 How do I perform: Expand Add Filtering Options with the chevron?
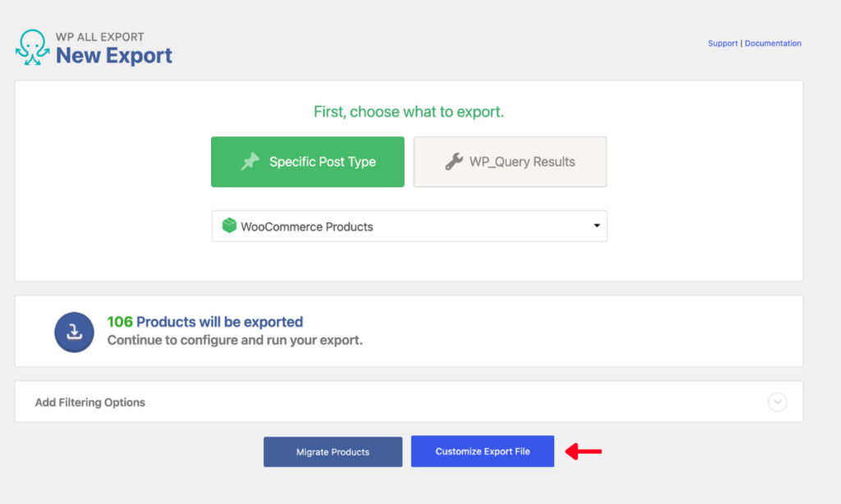(777, 401)
